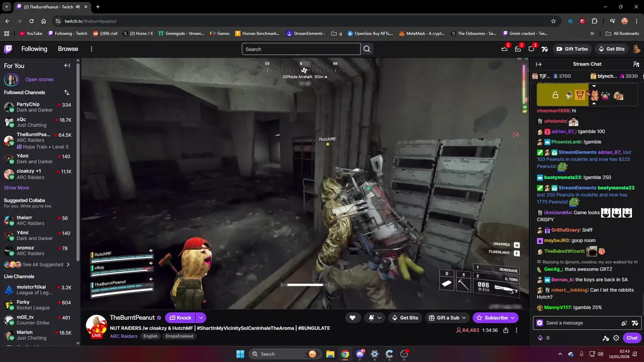Click the search magnifier button

coord(367,49)
